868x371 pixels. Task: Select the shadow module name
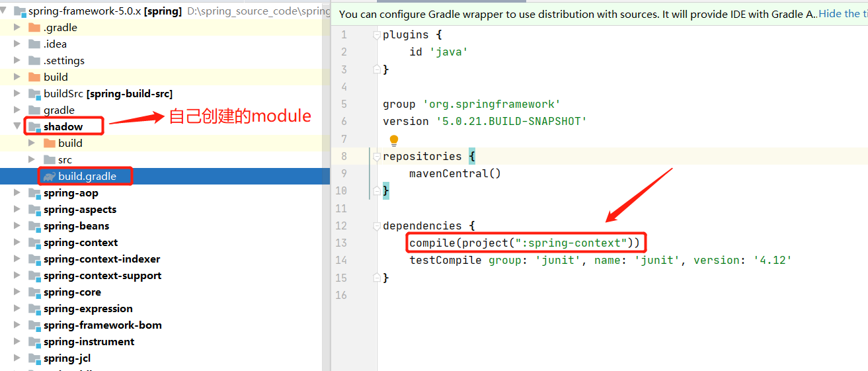click(63, 126)
